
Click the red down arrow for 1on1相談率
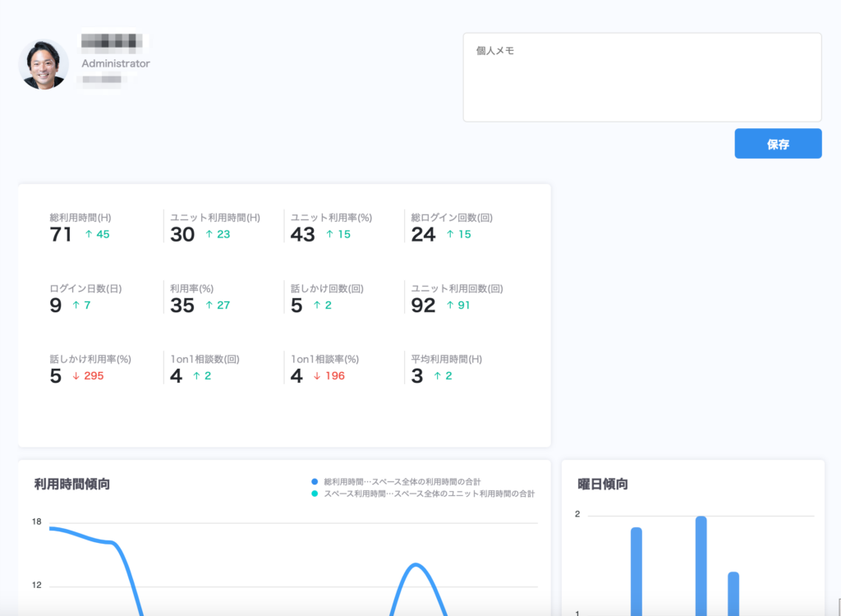[x=317, y=376]
